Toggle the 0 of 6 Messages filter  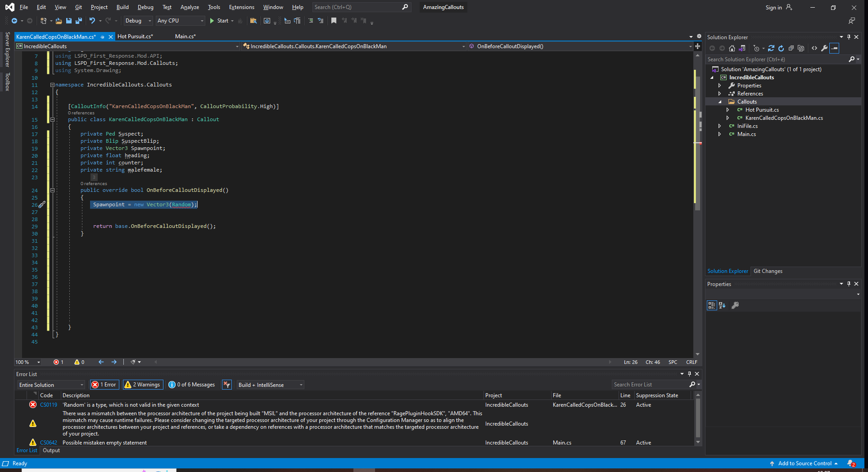(192, 385)
